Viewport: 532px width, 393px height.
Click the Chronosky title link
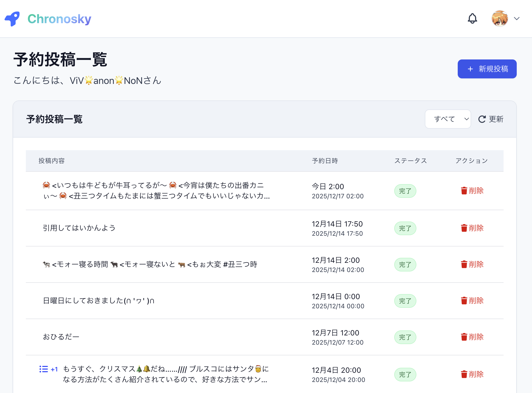point(59,19)
